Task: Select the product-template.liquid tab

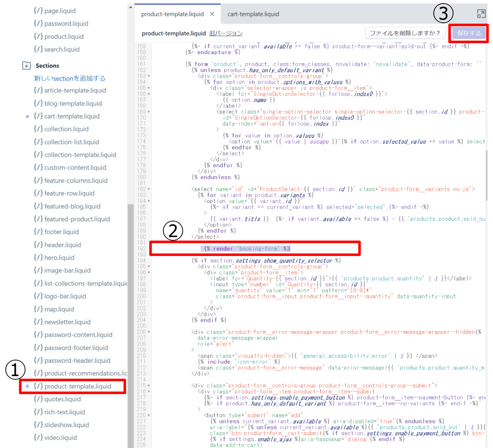Action: pos(172,14)
